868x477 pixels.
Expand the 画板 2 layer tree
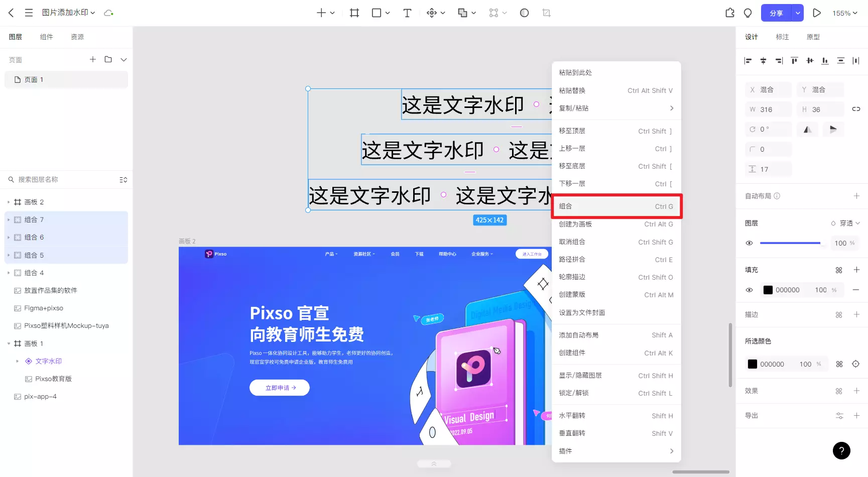pyautogui.click(x=9, y=202)
